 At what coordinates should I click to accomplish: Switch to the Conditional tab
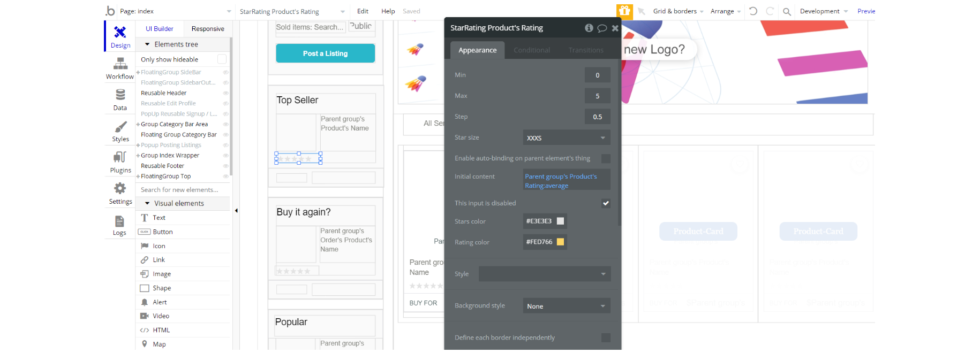point(531,50)
